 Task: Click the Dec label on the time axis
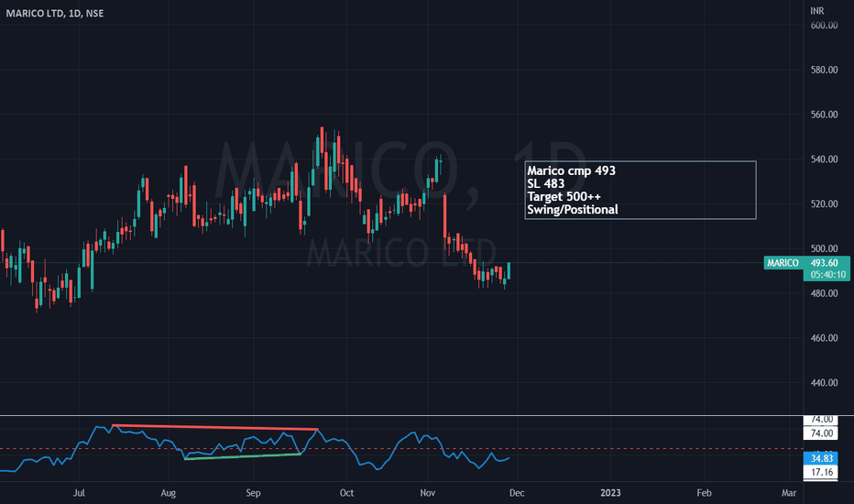(x=517, y=493)
